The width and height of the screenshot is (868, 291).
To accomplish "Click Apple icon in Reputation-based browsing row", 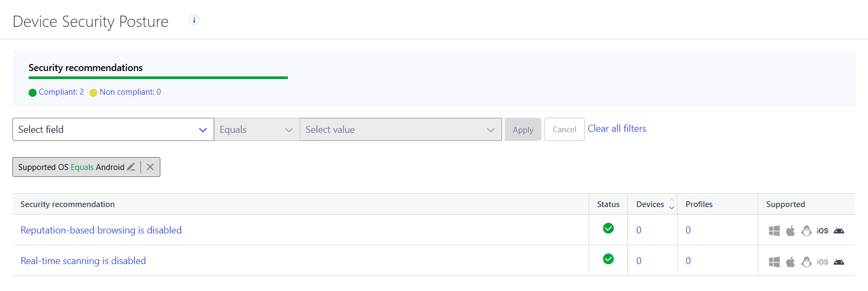I will pos(791,231).
